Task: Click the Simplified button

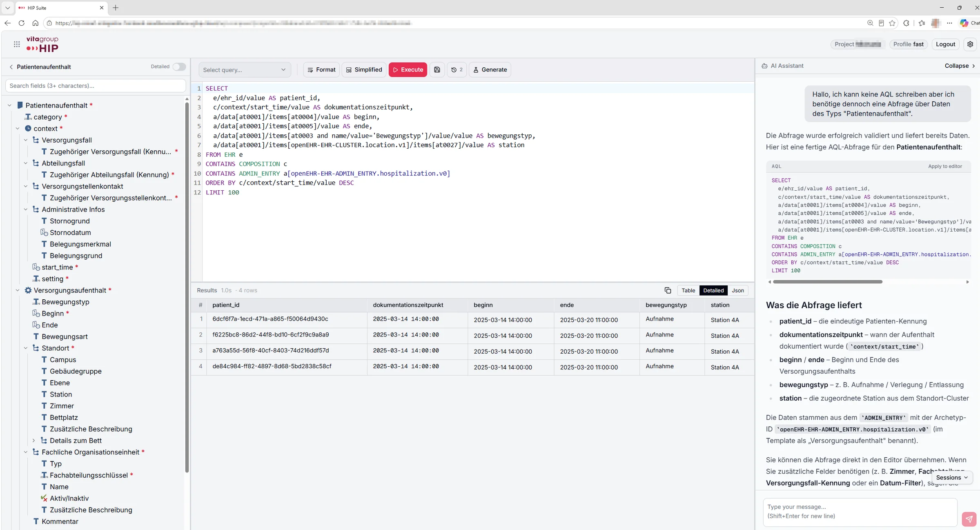Action: [364, 70]
